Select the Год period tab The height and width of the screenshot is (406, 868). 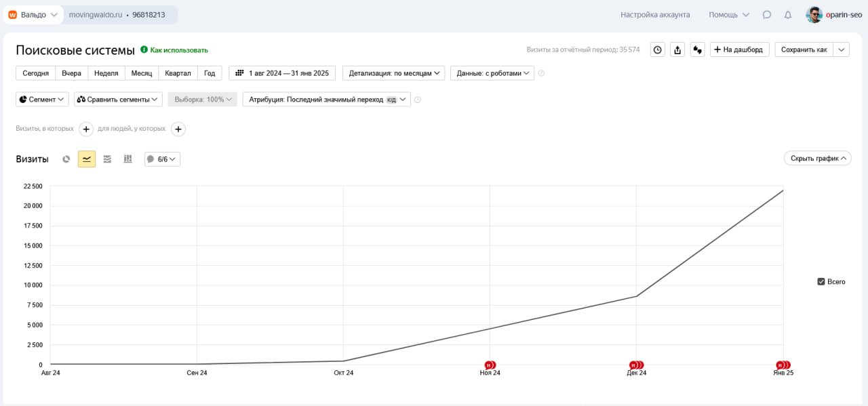pyautogui.click(x=210, y=73)
